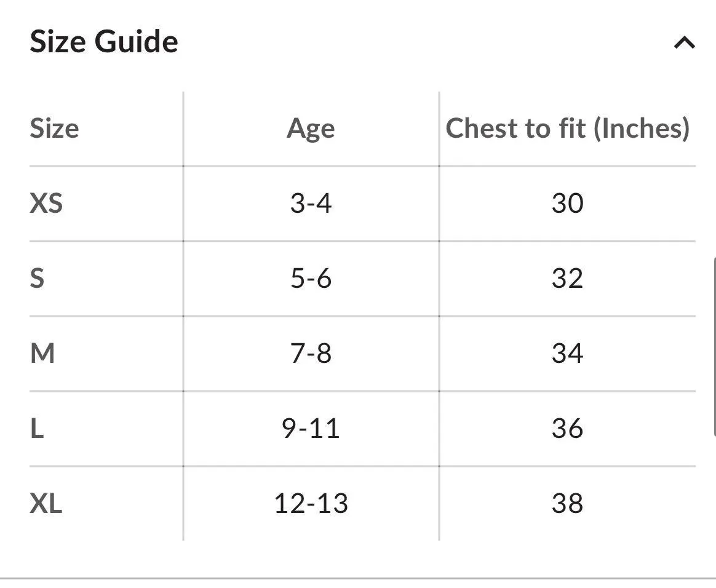This screenshot has height=588, width=716.
Task: Click the M size row label
Action: 42,354
